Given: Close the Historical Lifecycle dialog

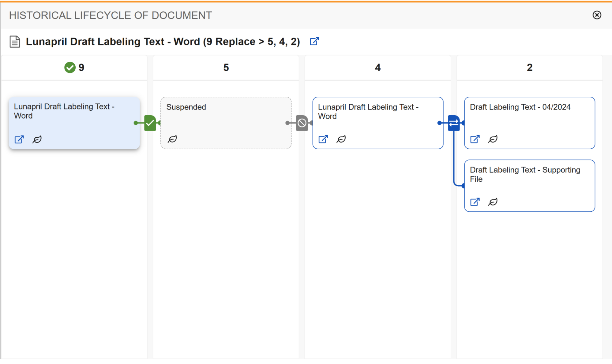Looking at the screenshot, I should 597,15.
